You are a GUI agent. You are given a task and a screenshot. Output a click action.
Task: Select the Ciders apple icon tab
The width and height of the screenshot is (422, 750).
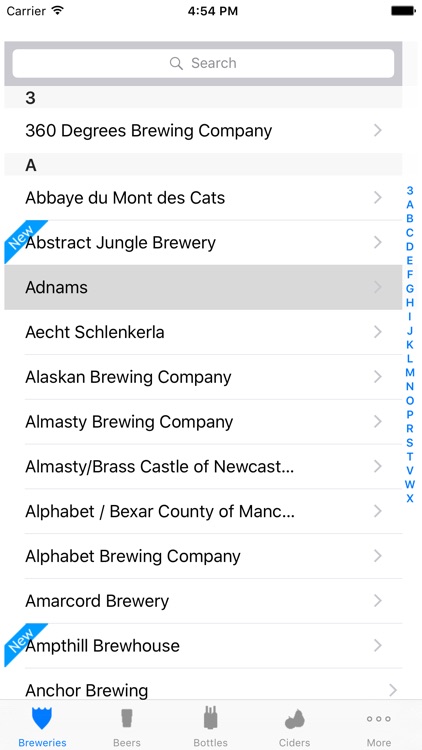295,719
